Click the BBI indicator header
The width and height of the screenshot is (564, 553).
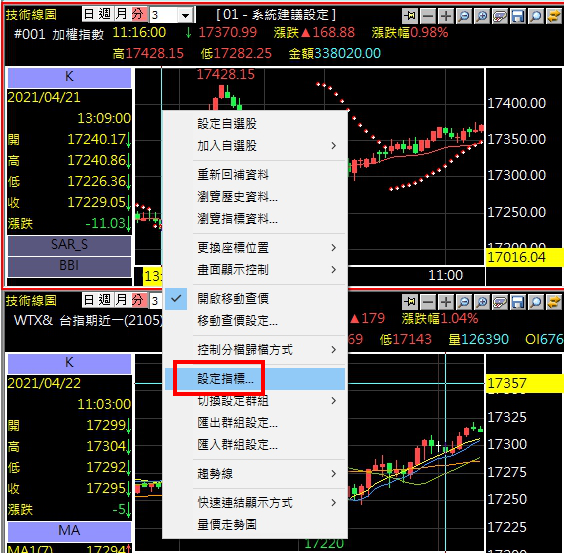(x=69, y=266)
